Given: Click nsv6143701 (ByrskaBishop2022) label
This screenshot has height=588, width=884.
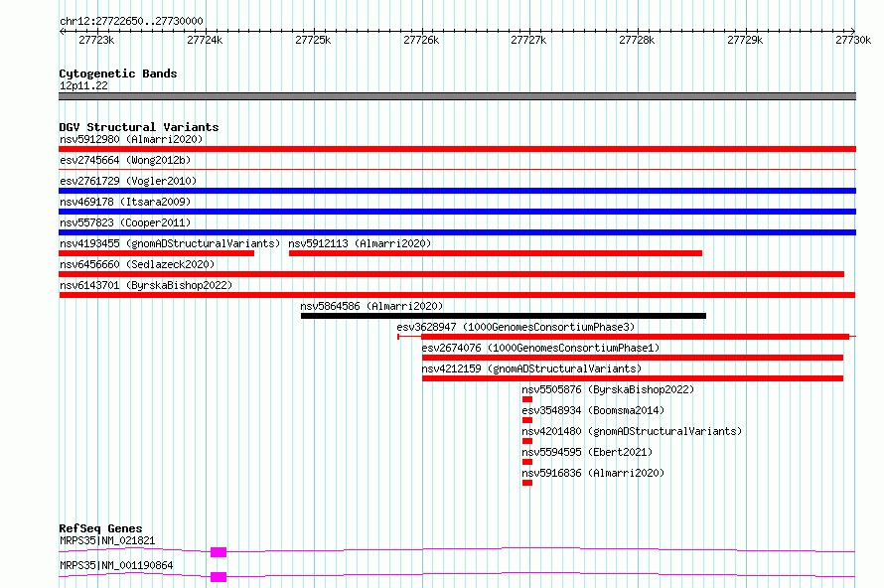Looking at the screenshot, I should (146, 285).
